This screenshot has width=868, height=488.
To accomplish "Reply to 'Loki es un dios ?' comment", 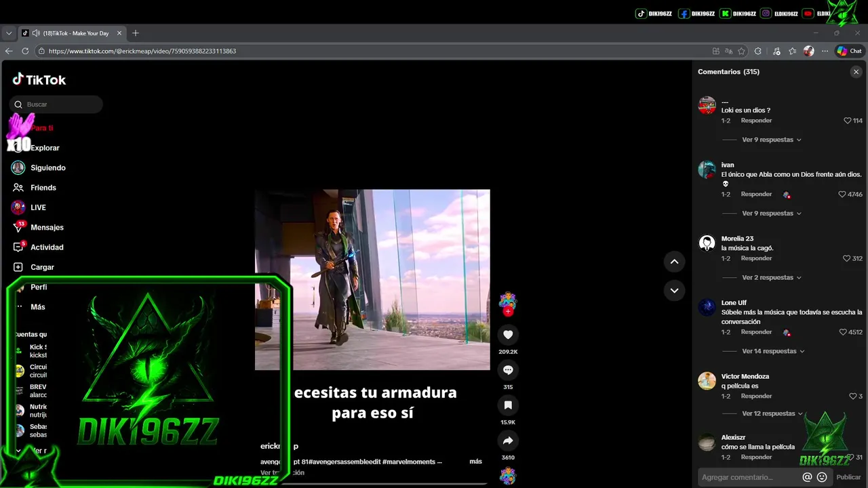I will (x=756, y=121).
